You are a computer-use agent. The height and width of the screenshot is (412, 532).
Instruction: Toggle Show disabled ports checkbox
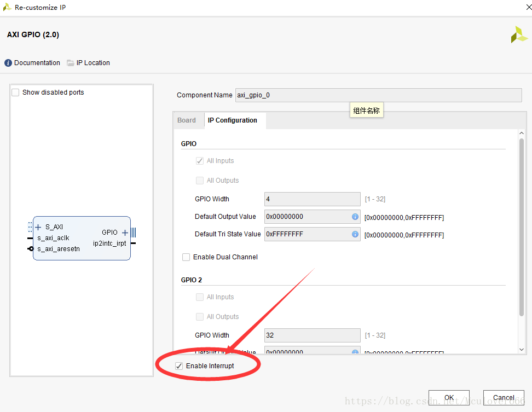16,92
